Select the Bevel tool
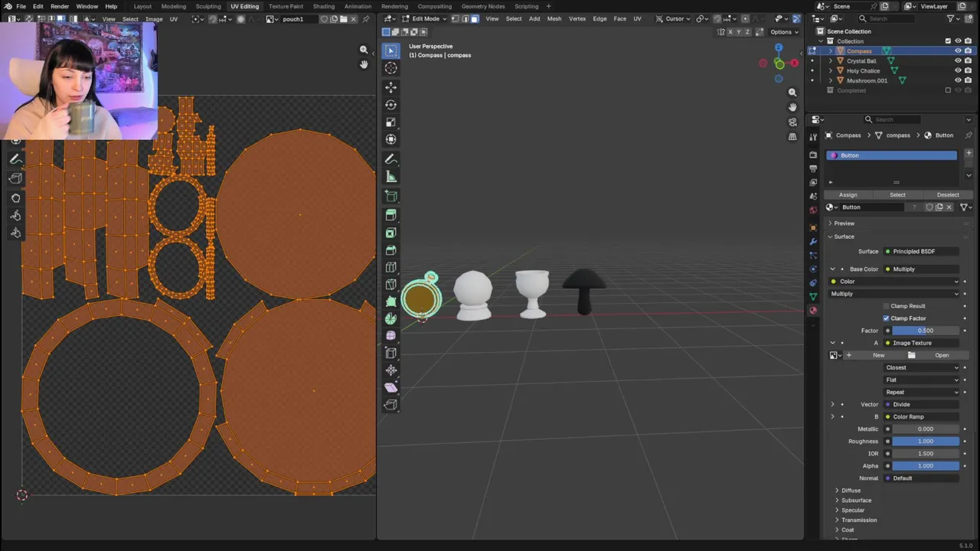980x551 pixels. pos(390,250)
